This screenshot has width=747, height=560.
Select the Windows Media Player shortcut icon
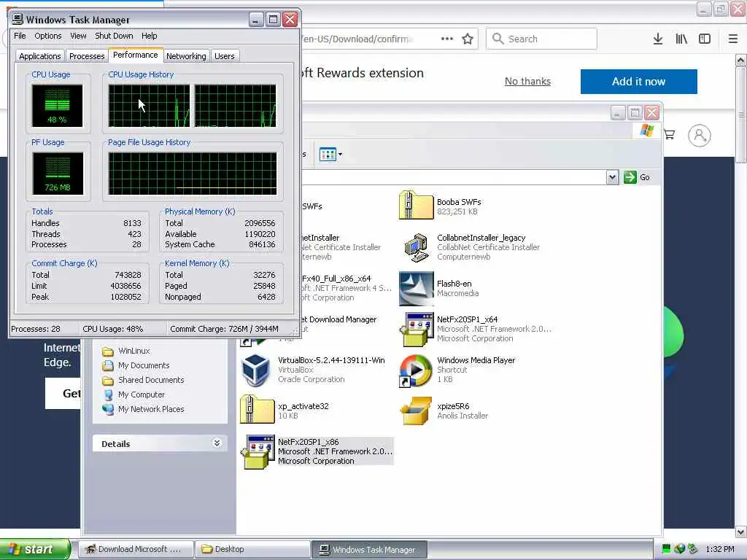pos(415,370)
